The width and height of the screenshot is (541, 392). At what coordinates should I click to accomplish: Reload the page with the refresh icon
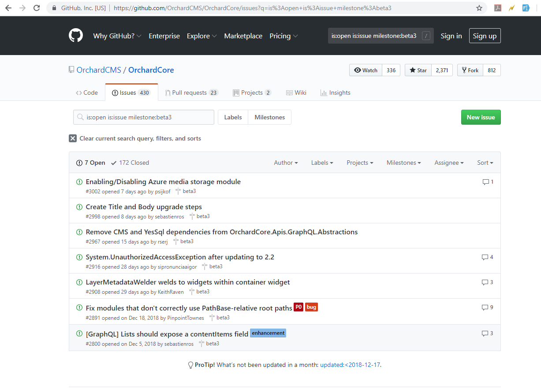click(x=37, y=8)
